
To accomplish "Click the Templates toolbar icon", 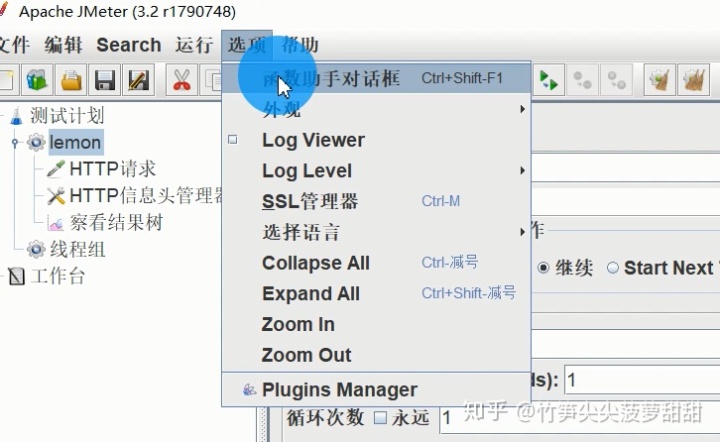I will [x=37, y=80].
